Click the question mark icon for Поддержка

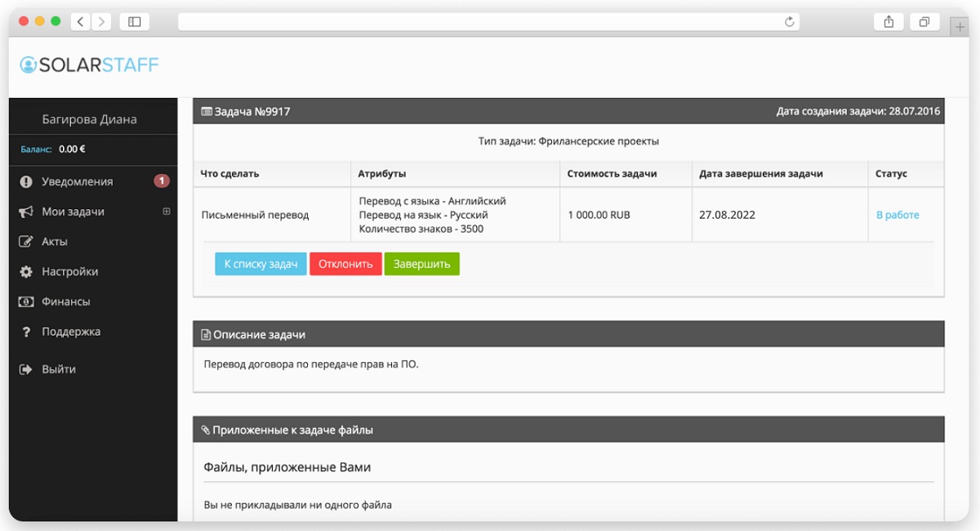pos(26,332)
